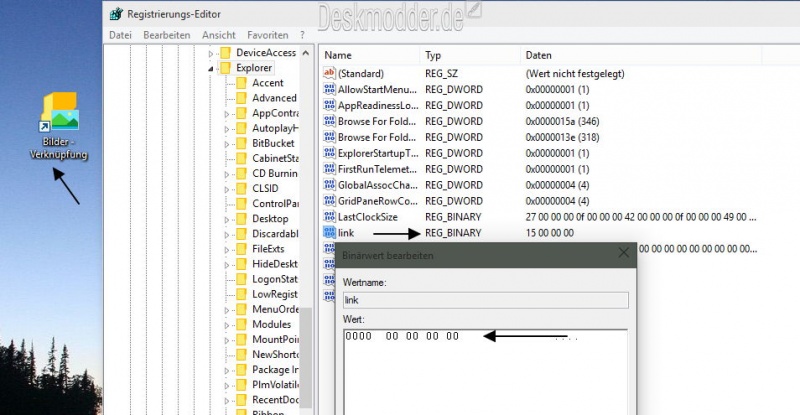Open the Datei menu

tap(120, 34)
